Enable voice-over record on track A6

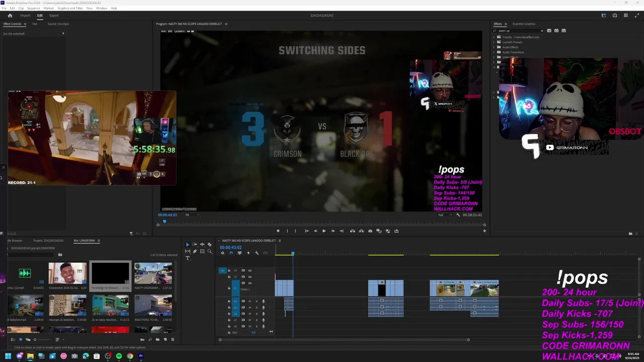[264, 314]
